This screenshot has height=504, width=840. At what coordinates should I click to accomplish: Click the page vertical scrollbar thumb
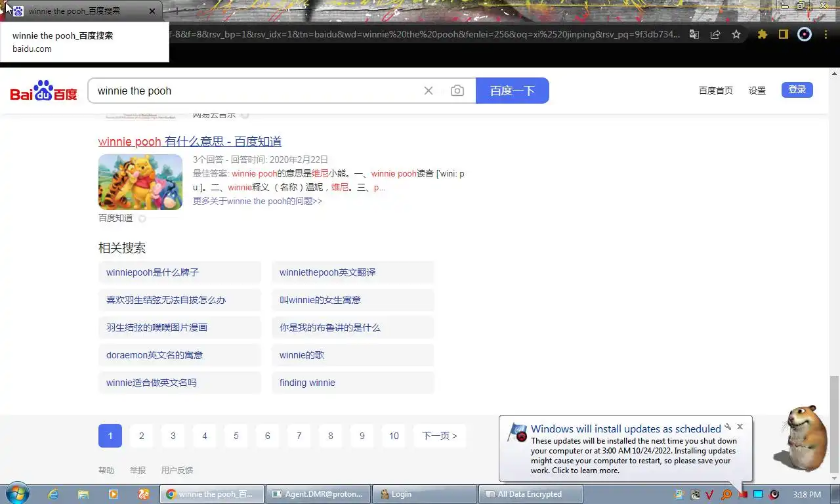tap(834, 424)
